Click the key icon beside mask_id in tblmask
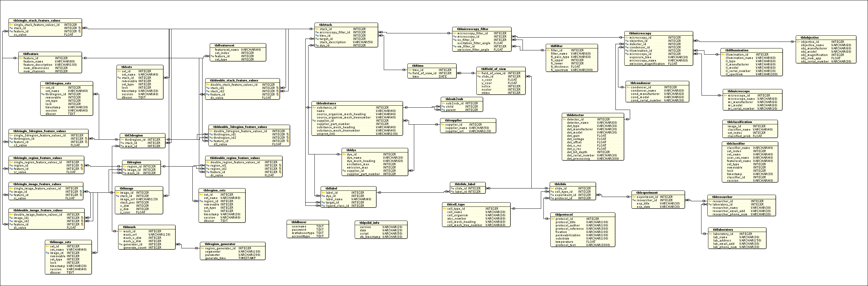This screenshot has height=286, width=868. point(121,231)
